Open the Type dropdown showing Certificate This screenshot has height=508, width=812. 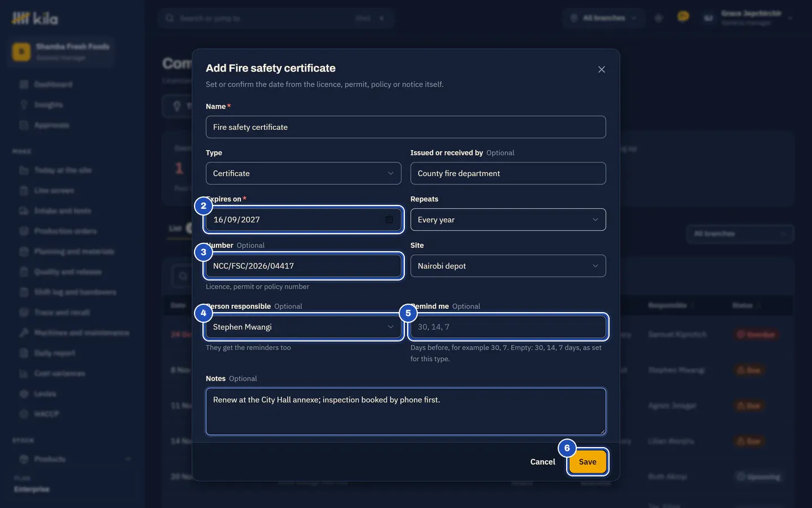click(303, 173)
